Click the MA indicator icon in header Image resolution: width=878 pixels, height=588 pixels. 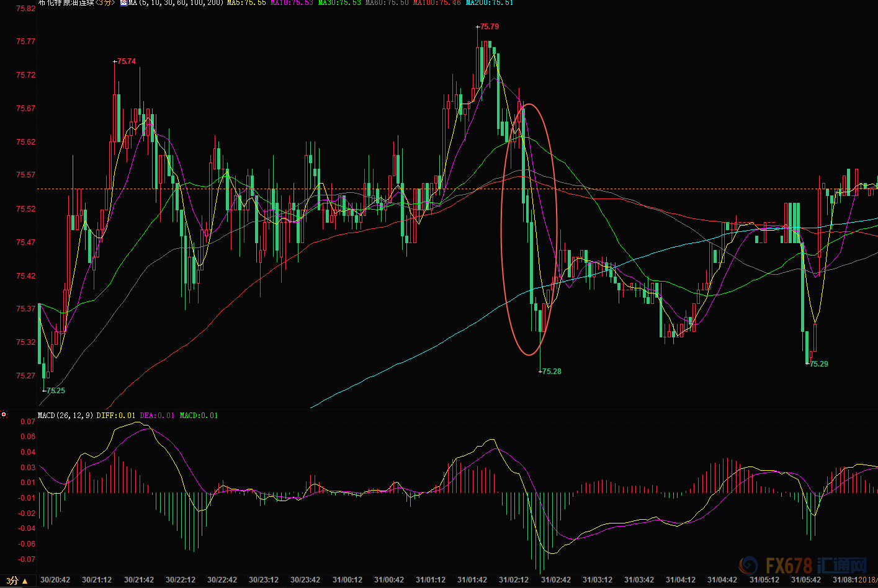(x=123, y=3)
